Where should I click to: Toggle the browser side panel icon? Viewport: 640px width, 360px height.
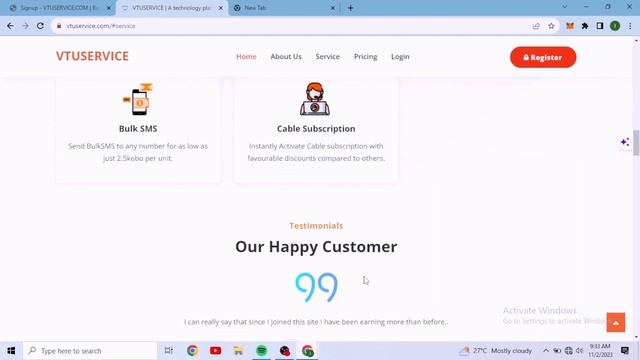coord(600,26)
